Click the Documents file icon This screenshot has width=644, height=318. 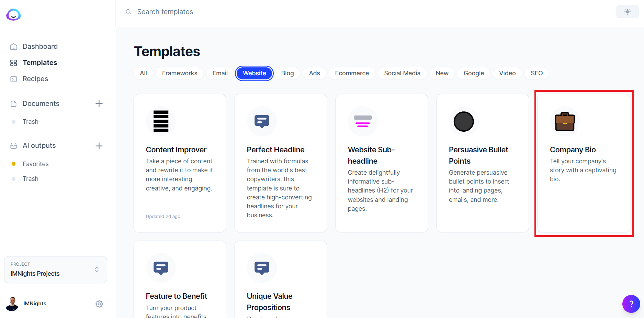[14, 104]
